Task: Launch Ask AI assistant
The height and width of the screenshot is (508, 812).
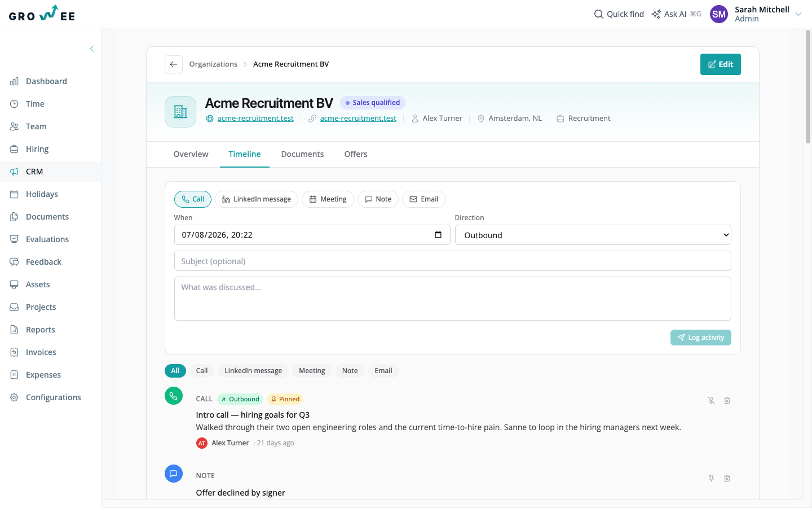Action: 676,14
